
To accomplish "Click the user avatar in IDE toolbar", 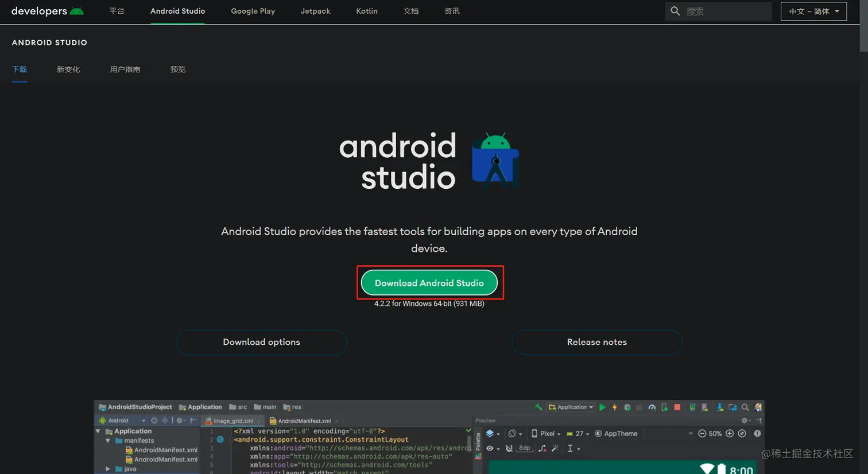I will point(758,407).
